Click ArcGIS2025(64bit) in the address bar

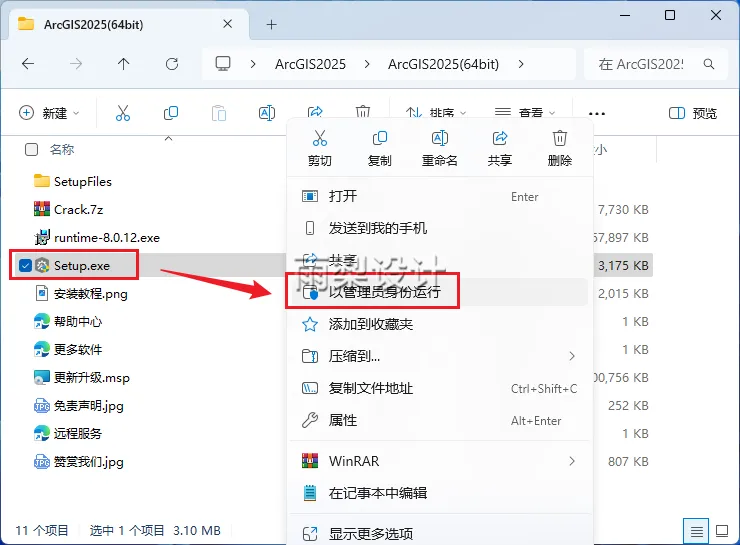tap(443, 64)
